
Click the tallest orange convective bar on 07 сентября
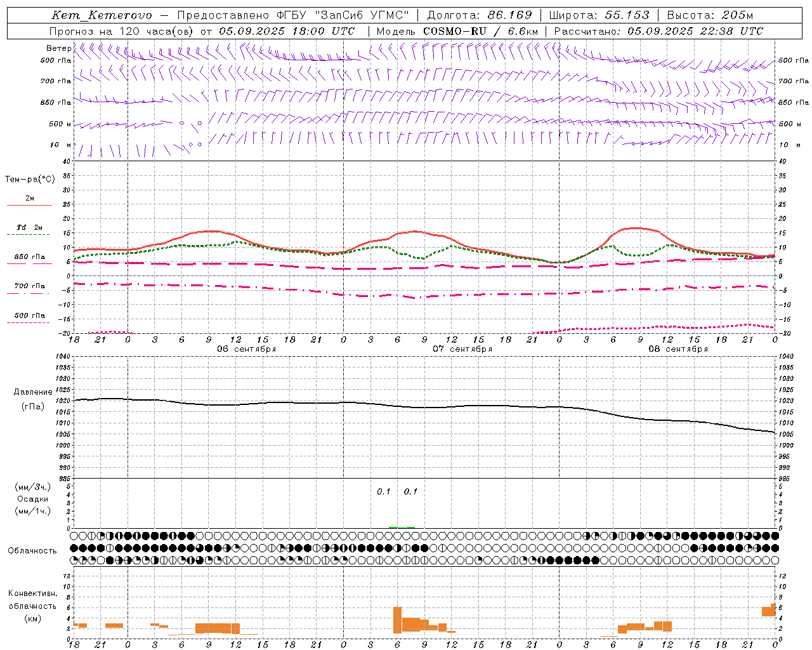(x=397, y=620)
